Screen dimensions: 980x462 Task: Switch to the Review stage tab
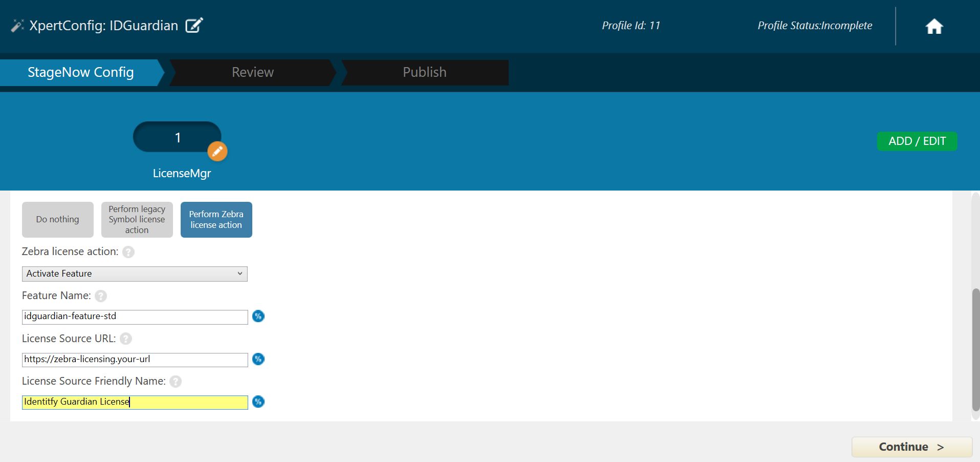pos(252,72)
